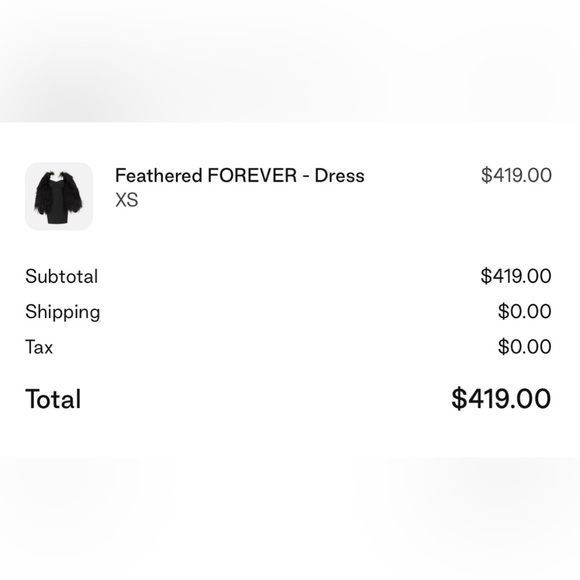
Task: Click the subtotal amount $419.00
Action: [516, 276]
